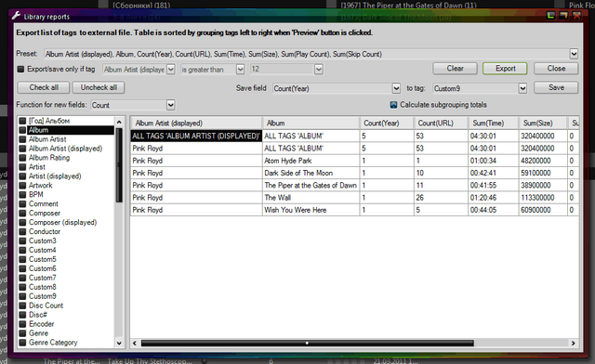
Task: Check the 'Artwork' tag checkbox
Action: click(x=22, y=186)
